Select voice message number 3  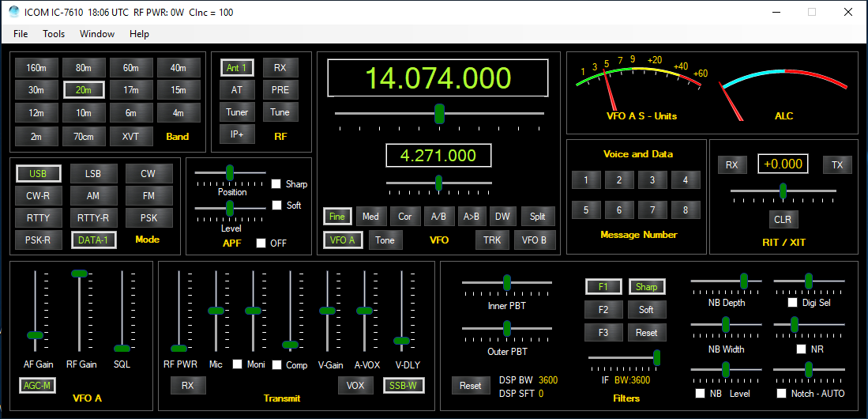652,180
